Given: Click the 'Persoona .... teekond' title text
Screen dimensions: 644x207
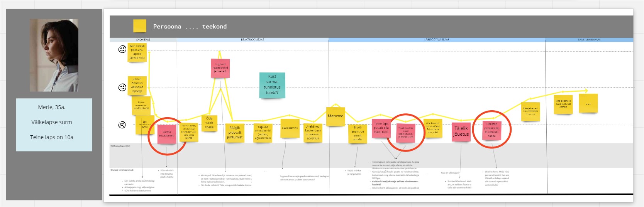Looking at the screenshot, I should (x=190, y=27).
